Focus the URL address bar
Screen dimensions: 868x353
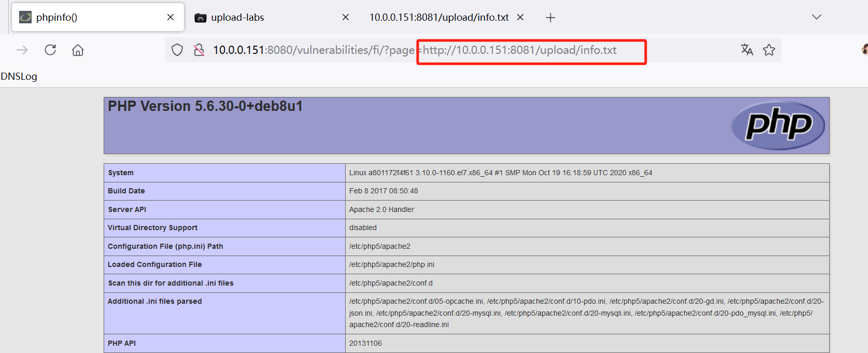(473, 50)
